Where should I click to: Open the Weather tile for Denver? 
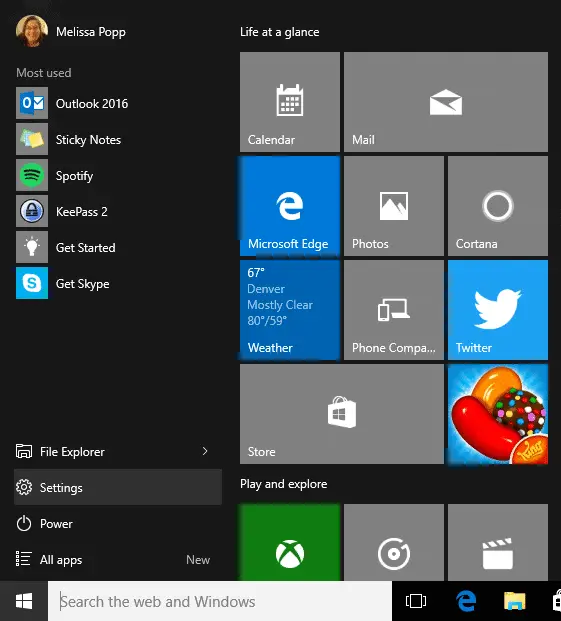[x=290, y=310]
